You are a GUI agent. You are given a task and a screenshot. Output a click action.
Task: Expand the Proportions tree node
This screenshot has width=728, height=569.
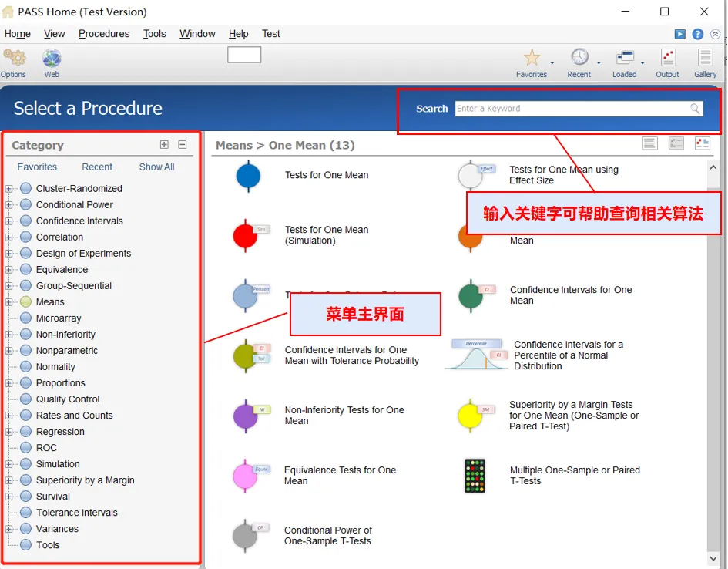point(8,383)
